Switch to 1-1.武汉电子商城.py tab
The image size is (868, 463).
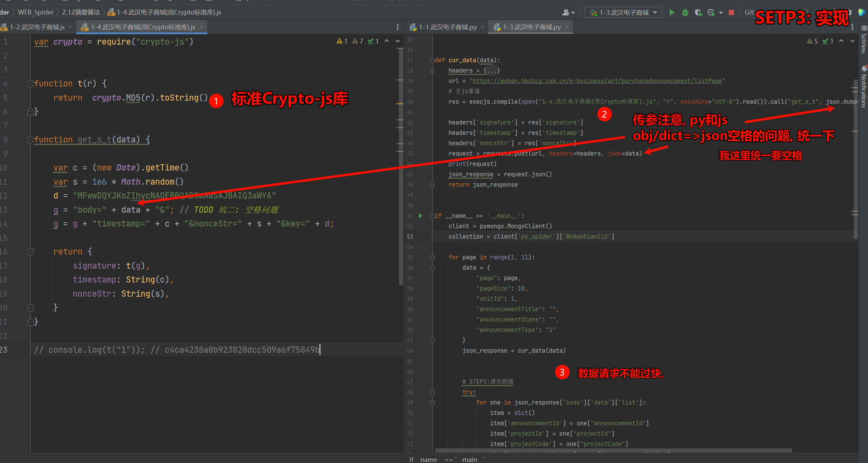pos(447,27)
